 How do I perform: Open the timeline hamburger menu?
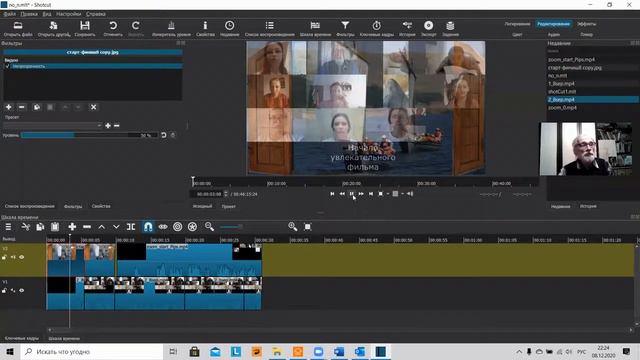[8, 227]
